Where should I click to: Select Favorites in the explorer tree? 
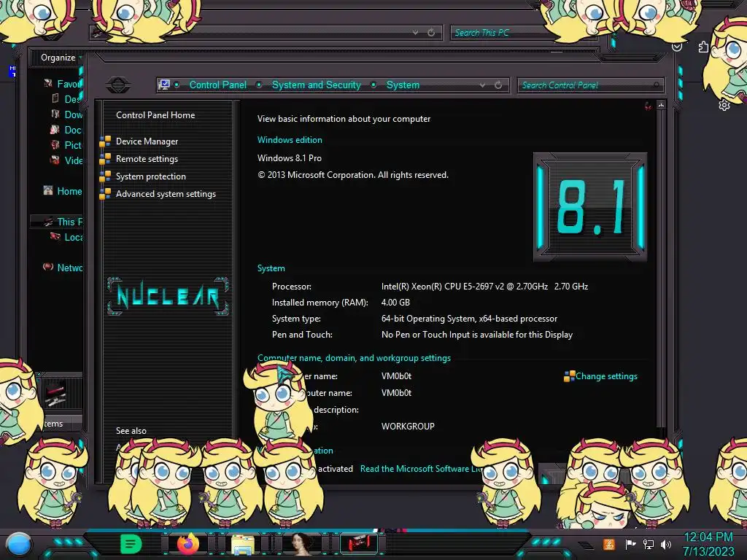63,84
